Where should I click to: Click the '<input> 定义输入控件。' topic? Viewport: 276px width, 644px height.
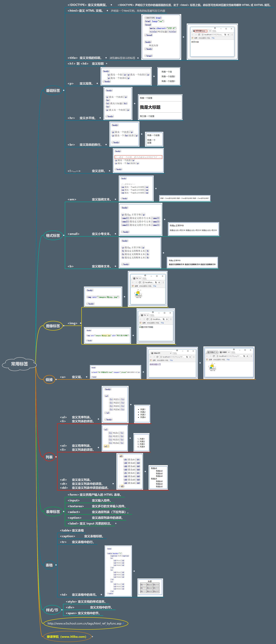point(90,501)
